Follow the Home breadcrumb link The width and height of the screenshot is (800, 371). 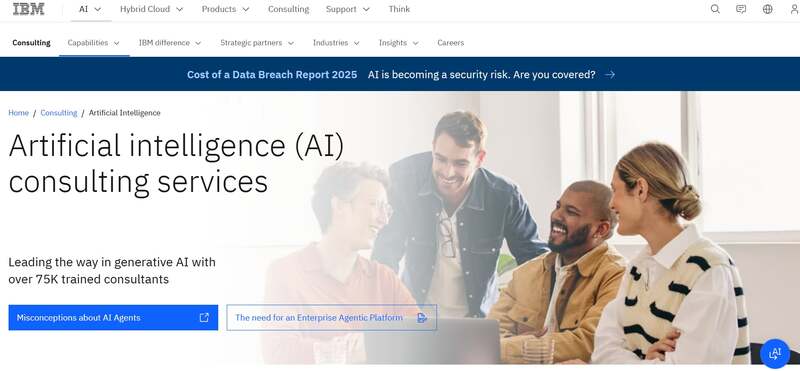(18, 113)
